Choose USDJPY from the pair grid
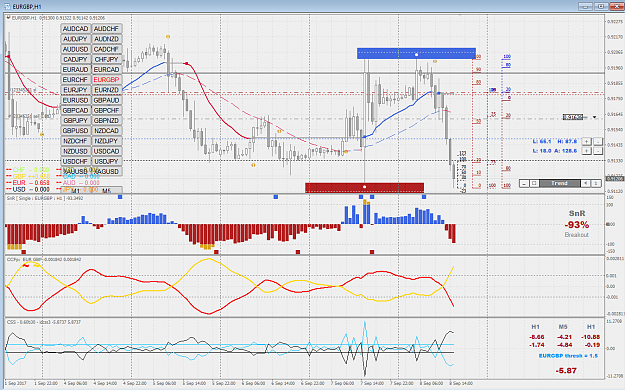625x390 pixels. point(106,162)
